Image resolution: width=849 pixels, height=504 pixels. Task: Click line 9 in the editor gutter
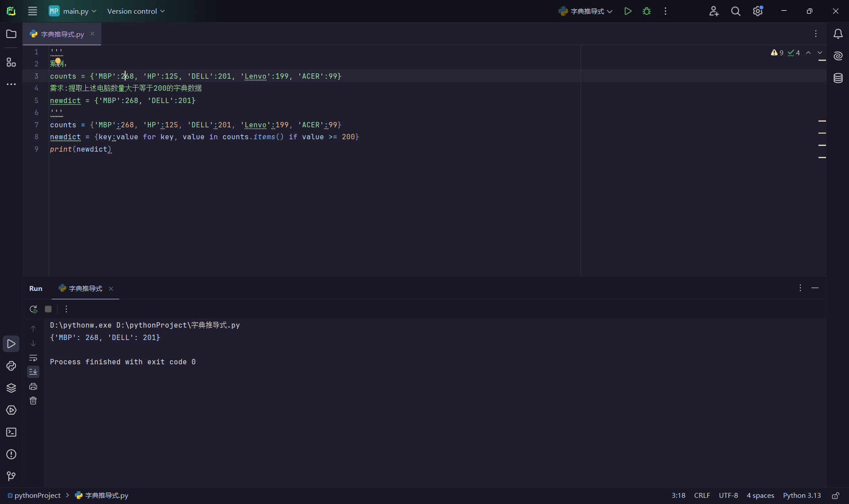(36, 149)
